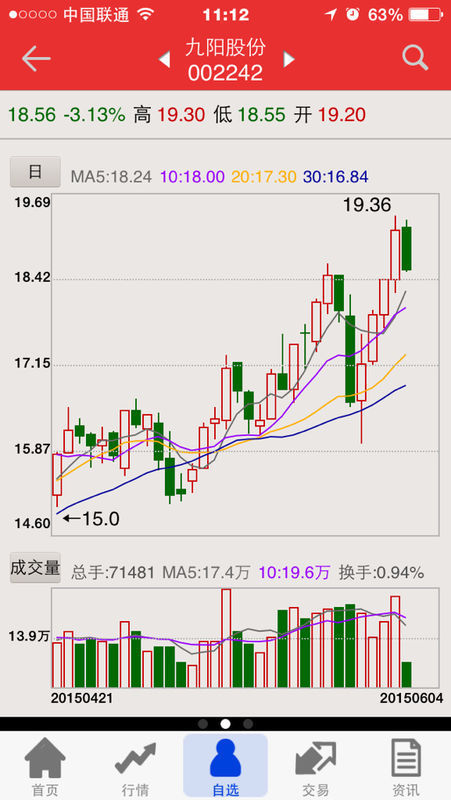Image resolution: width=451 pixels, height=800 pixels.
Task: Tap the open price 19.20
Action: tap(342, 115)
